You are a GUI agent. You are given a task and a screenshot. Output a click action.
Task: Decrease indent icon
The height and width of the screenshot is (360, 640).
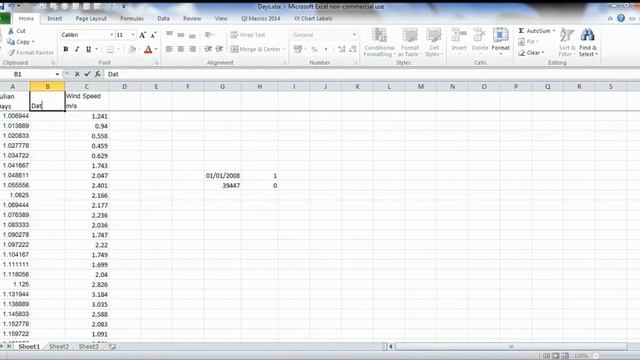point(208,49)
